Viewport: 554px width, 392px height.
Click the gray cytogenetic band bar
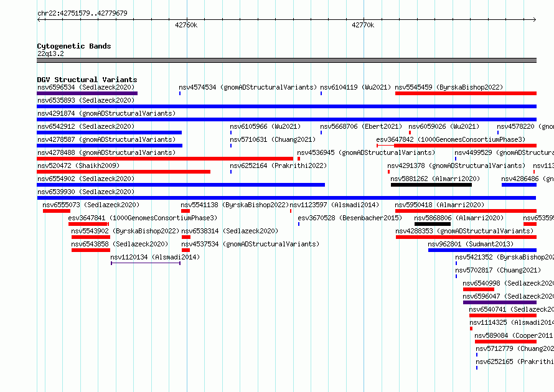(286, 60)
